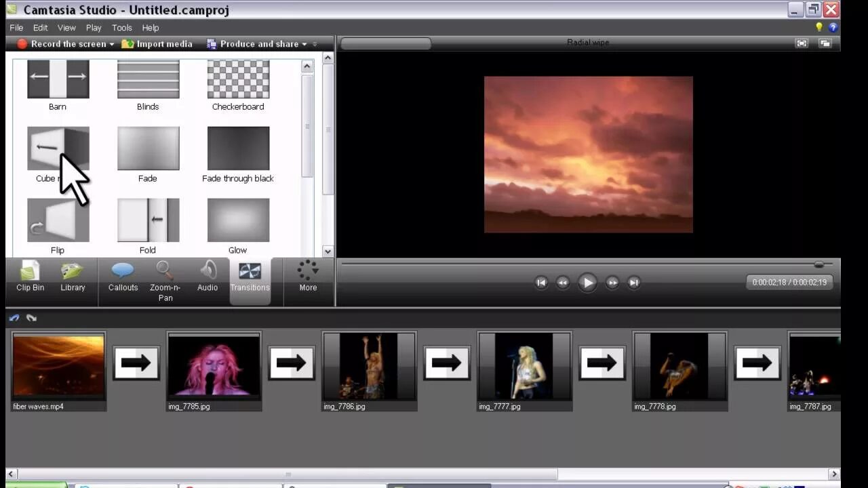Viewport: 868px width, 488px height.
Task: Play the preview video
Action: (x=587, y=283)
